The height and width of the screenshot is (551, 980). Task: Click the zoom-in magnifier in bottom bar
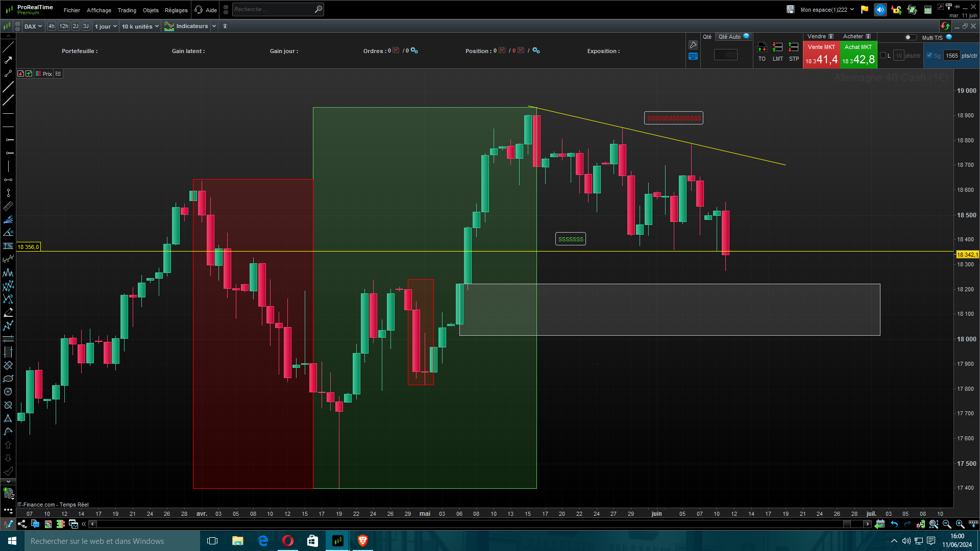[960, 524]
